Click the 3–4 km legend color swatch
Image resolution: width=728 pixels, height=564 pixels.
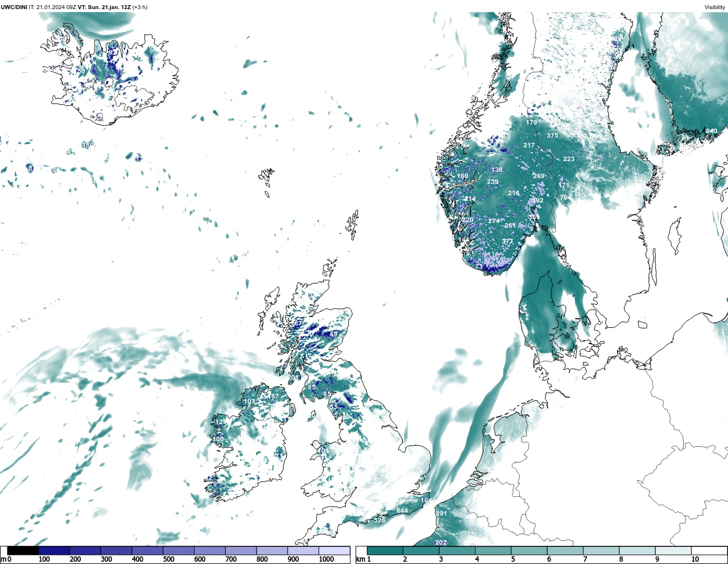click(457, 551)
